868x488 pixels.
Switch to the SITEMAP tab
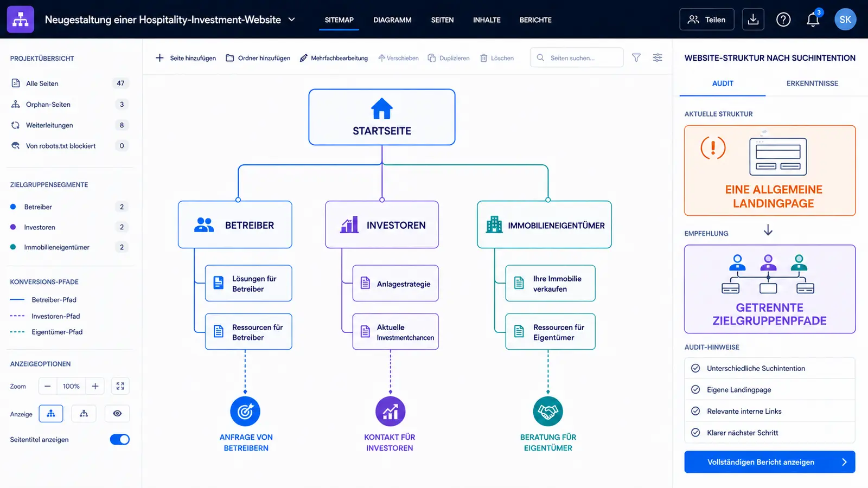(x=339, y=20)
